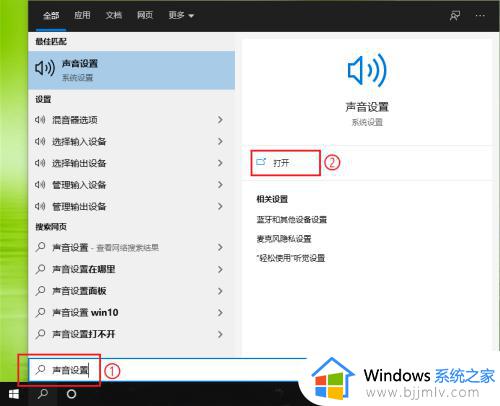Image resolution: width=500 pixels, height=406 pixels.
Task: Select the 文档 tab
Action: [x=114, y=15]
